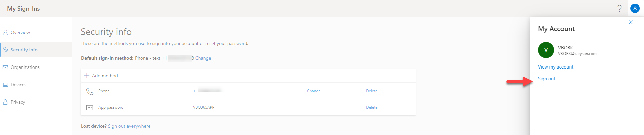Click the App password icon
Image resolution: width=644 pixels, height=135 pixels.
click(90, 108)
